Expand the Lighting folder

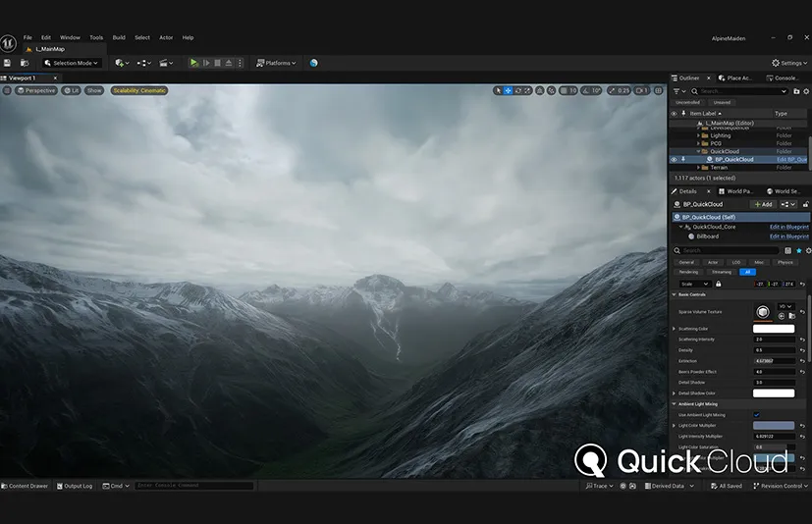[x=698, y=135]
